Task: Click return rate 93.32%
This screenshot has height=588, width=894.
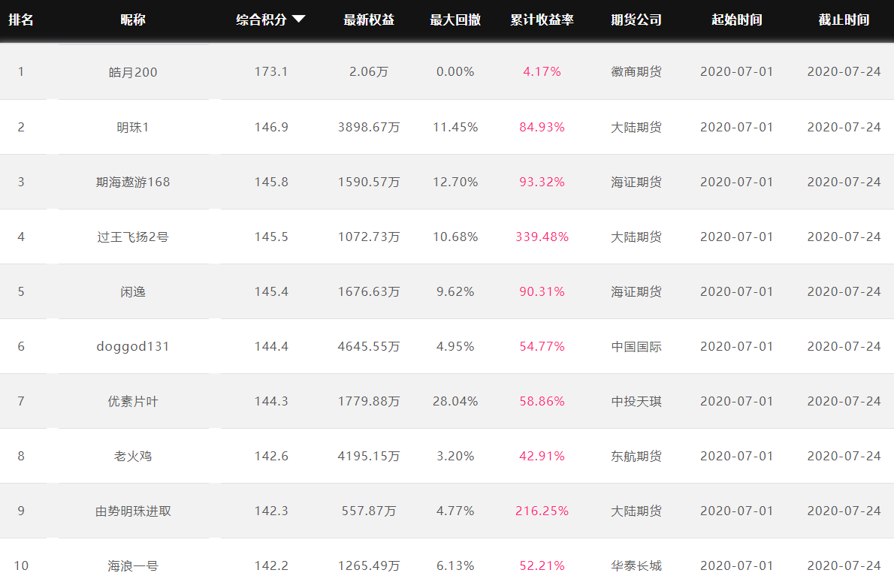Action: click(x=542, y=182)
